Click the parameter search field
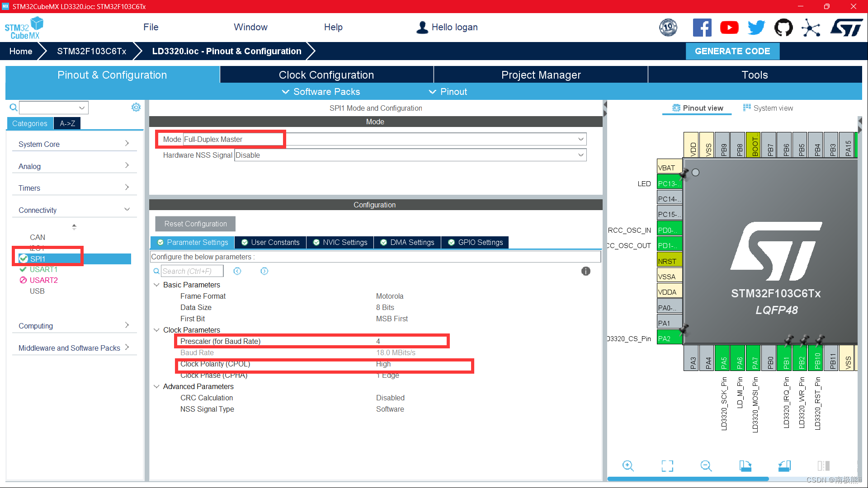The image size is (868, 488). (192, 271)
